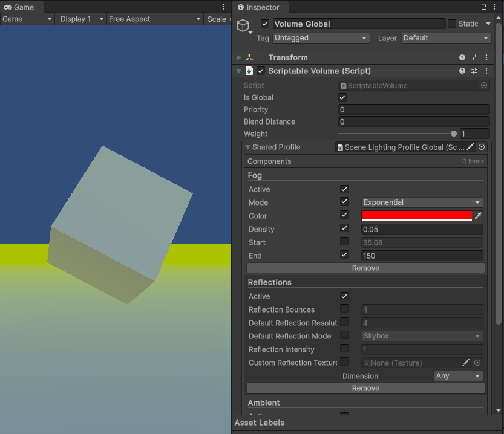The height and width of the screenshot is (434, 504).
Task: Open the kebab menu on Scriptable Volume component
Action: (486, 71)
